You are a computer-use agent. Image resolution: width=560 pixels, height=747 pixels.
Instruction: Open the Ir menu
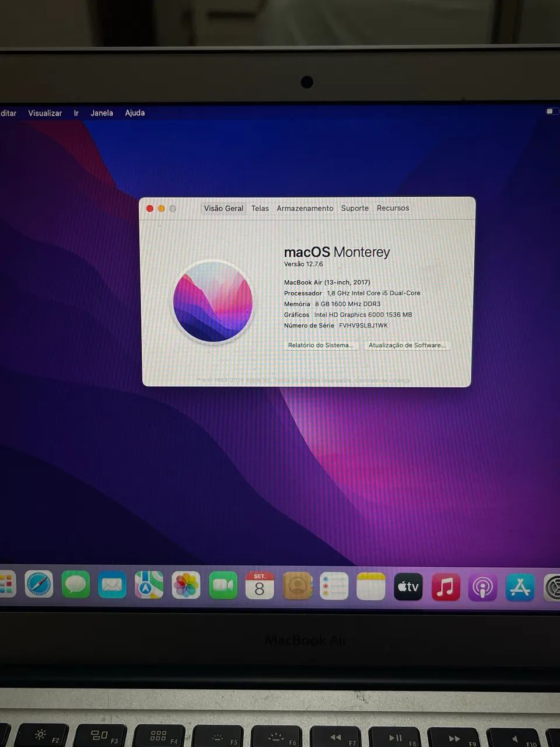coord(76,113)
